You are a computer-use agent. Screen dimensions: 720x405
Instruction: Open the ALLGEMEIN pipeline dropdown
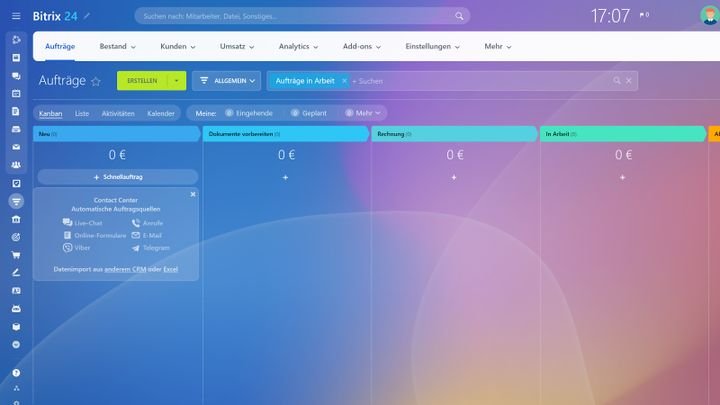[x=227, y=81]
